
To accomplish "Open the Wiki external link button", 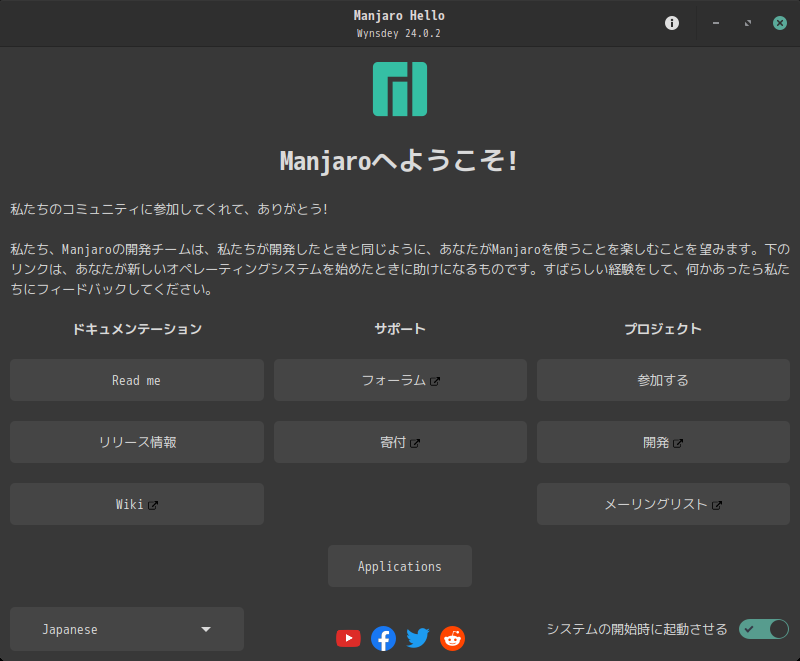I will (x=137, y=504).
